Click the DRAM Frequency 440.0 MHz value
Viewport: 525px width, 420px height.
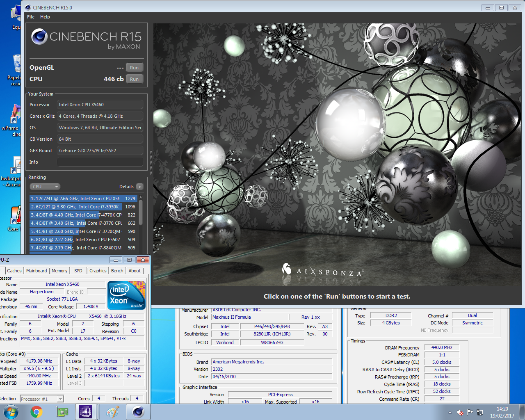[x=442, y=347]
